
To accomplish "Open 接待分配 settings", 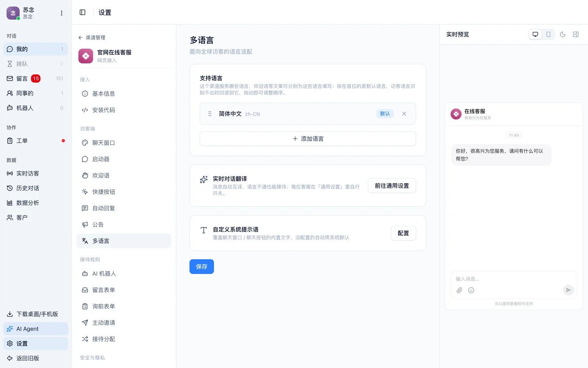I will pyautogui.click(x=124, y=339).
